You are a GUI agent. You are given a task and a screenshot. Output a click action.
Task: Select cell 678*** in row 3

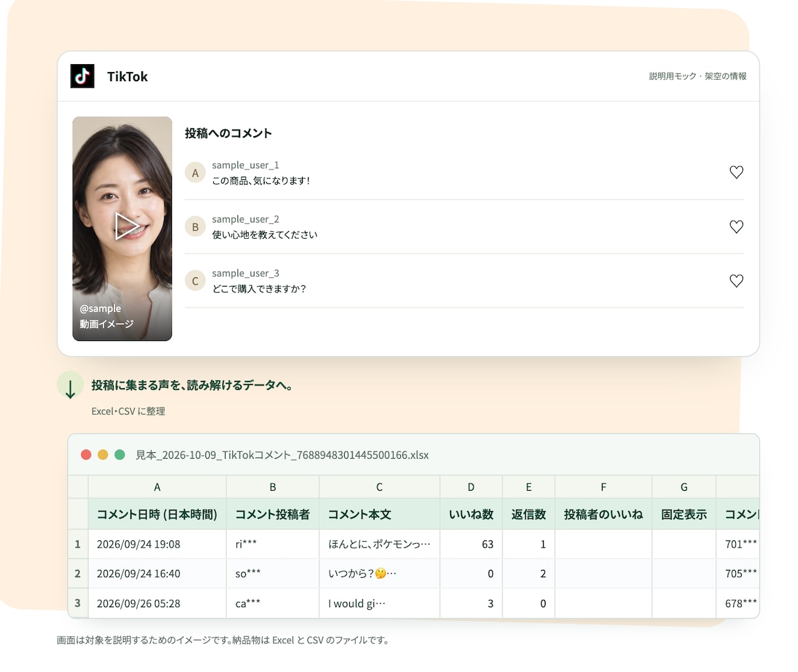738,603
